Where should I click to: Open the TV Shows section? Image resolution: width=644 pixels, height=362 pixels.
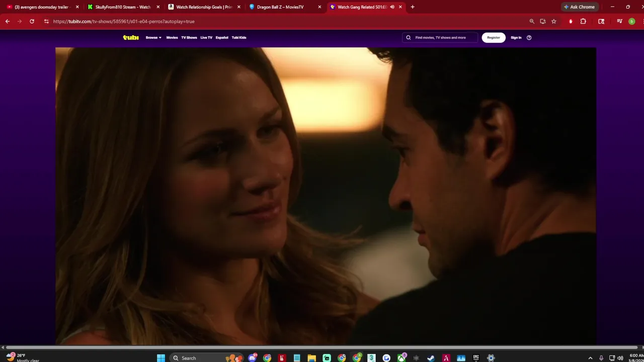point(189,38)
